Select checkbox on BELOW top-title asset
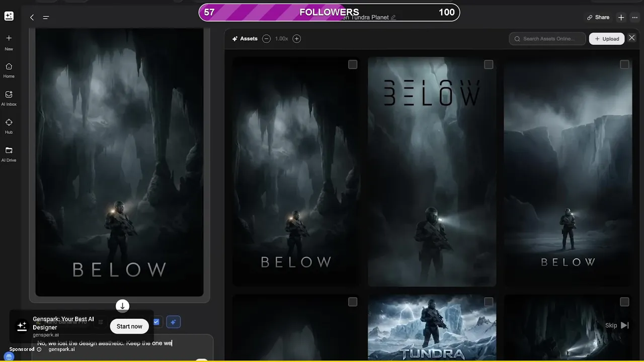 [x=489, y=64]
